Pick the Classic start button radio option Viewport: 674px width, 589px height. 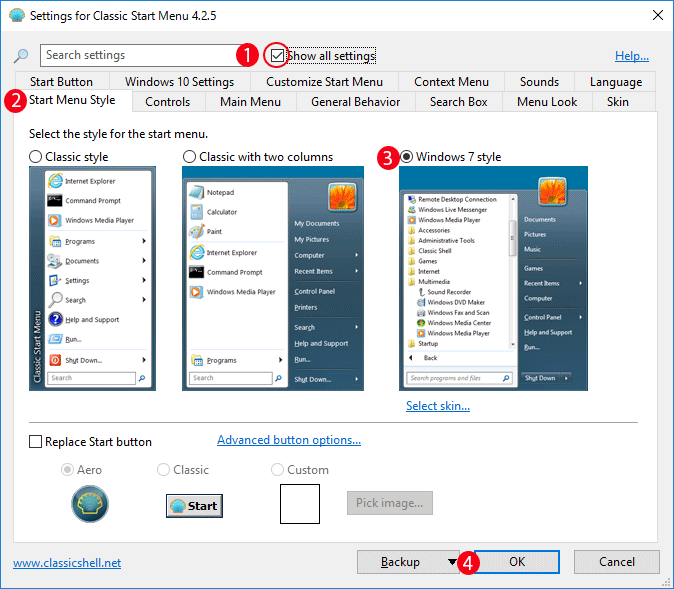(163, 469)
